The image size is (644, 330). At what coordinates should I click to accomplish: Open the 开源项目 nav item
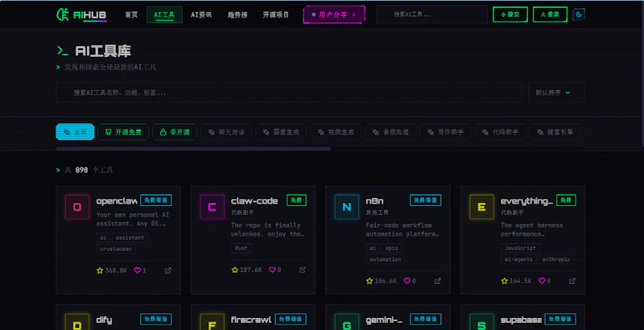tap(275, 14)
